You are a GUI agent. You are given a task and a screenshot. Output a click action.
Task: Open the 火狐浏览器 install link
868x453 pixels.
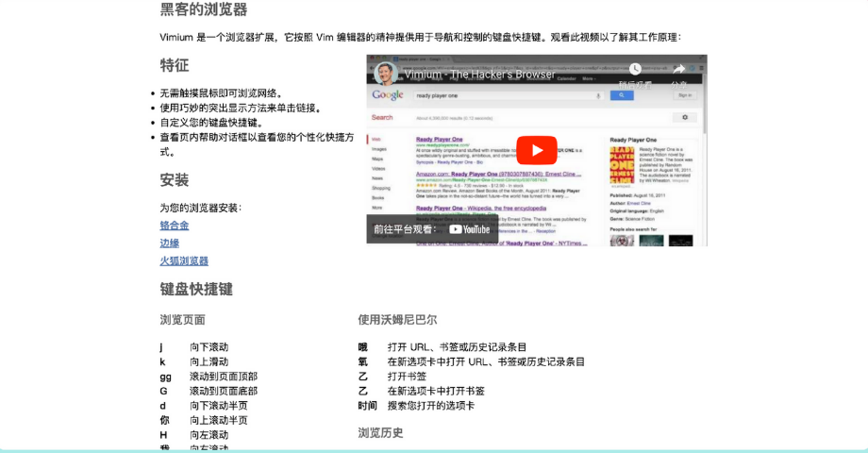(x=184, y=260)
